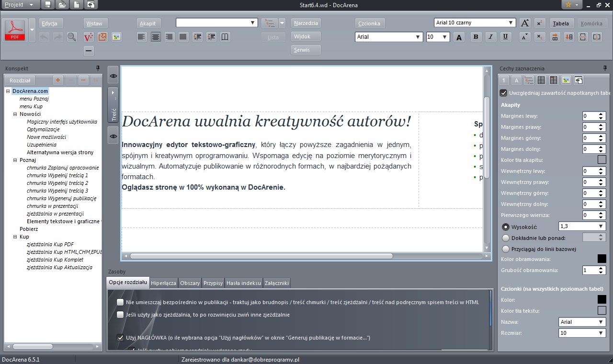Toggle underline formatting
This screenshot has height=364, width=613.
505,37
